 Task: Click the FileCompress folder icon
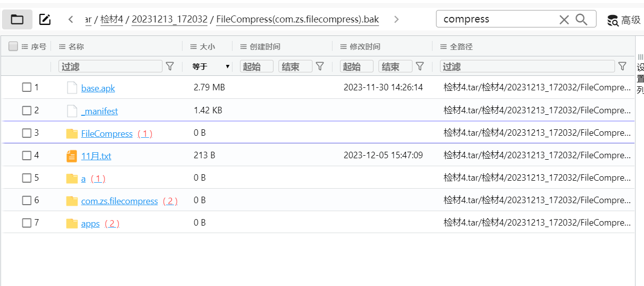(72, 133)
